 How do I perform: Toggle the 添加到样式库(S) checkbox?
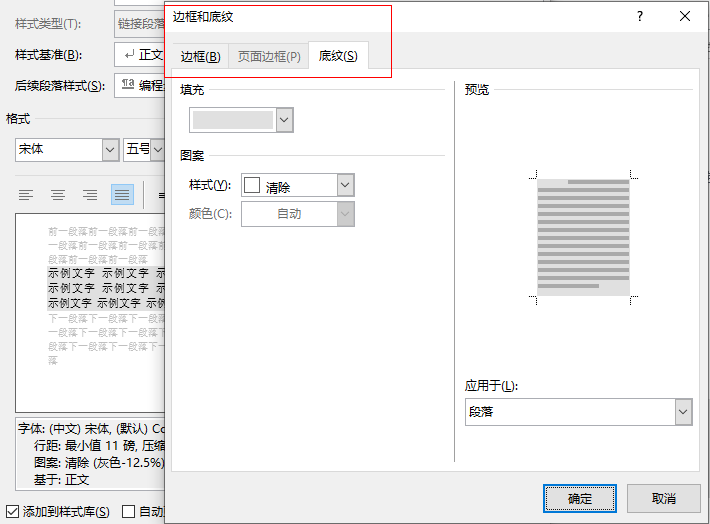(x=13, y=511)
